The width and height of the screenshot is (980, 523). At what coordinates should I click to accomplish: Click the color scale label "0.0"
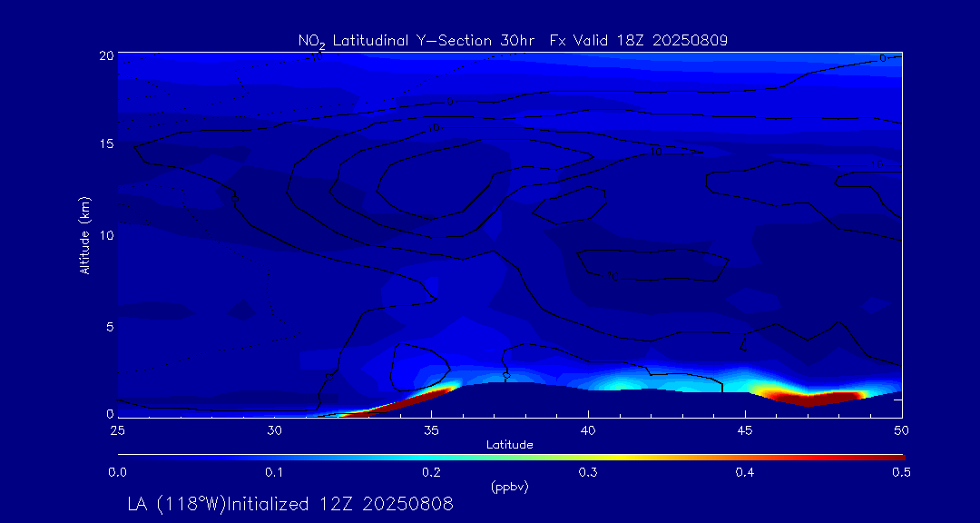pos(117,472)
